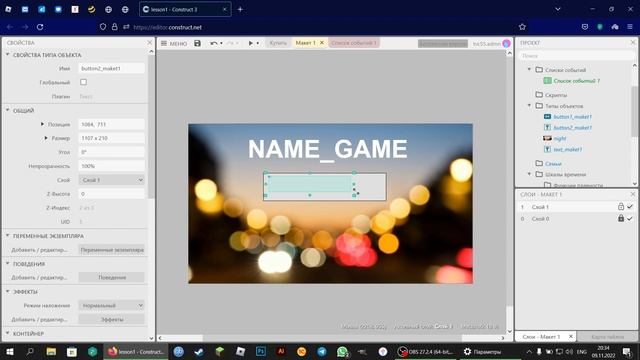Open the Windows Start menu

point(9,351)
